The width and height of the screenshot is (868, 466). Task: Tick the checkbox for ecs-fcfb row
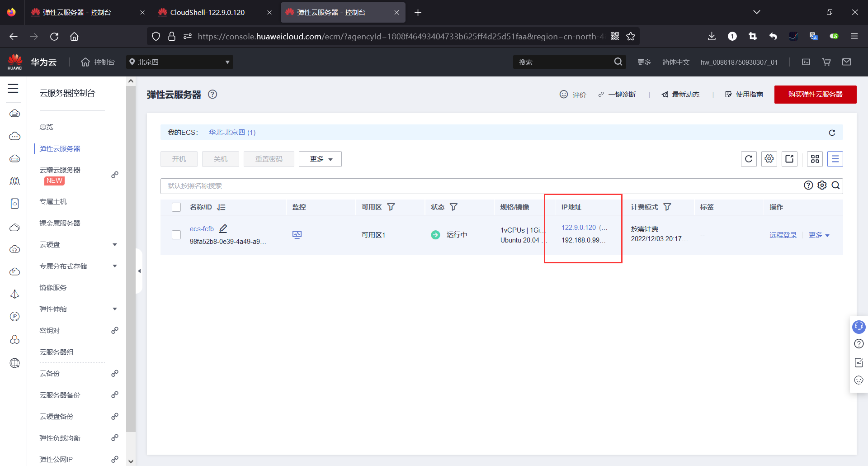click(x=176, y=235)
